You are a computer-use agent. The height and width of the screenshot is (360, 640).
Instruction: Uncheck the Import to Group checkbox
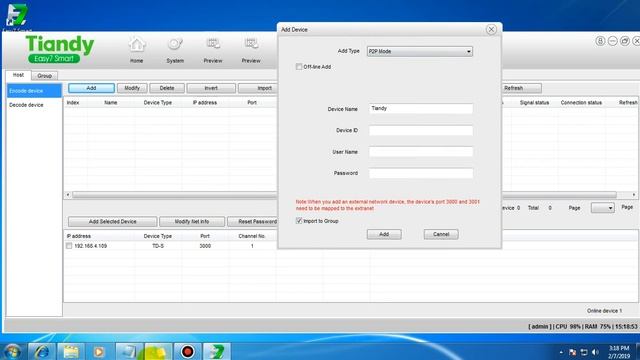point(299,221)
